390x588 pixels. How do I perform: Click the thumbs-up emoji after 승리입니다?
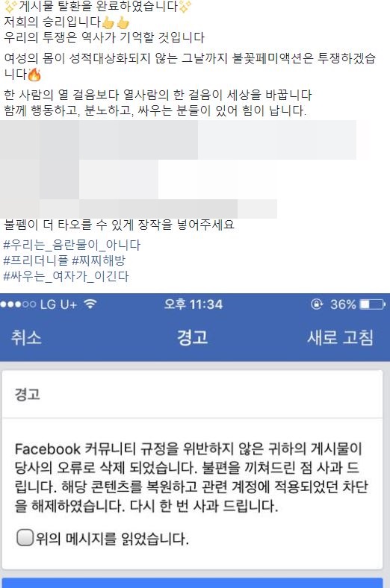pos(116,22)
